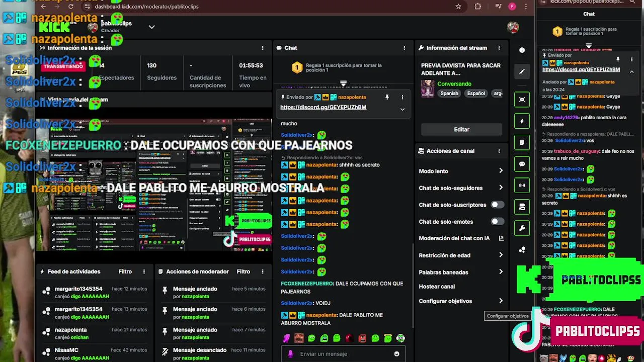Expand the pinned message chevron in dashboard chat

coord(402,109)
